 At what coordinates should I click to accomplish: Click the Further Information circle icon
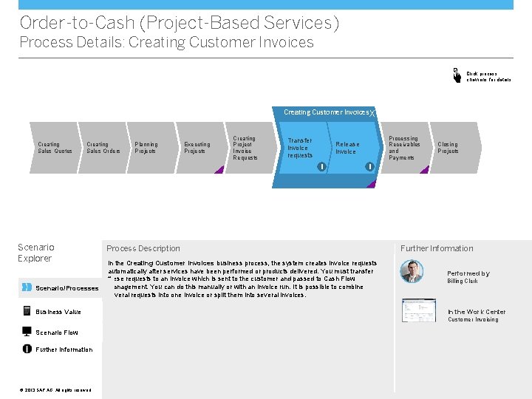[x=27, y=349]
